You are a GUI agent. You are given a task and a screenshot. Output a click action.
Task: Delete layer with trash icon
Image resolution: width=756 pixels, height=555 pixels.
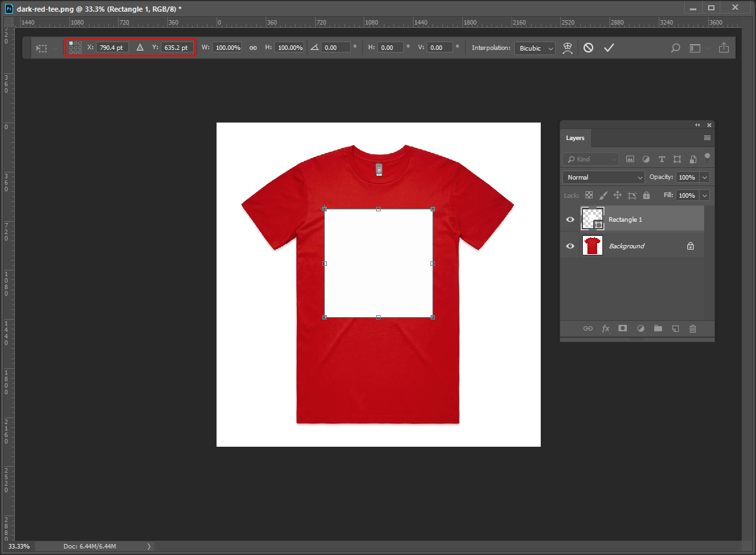coord(693,328)
